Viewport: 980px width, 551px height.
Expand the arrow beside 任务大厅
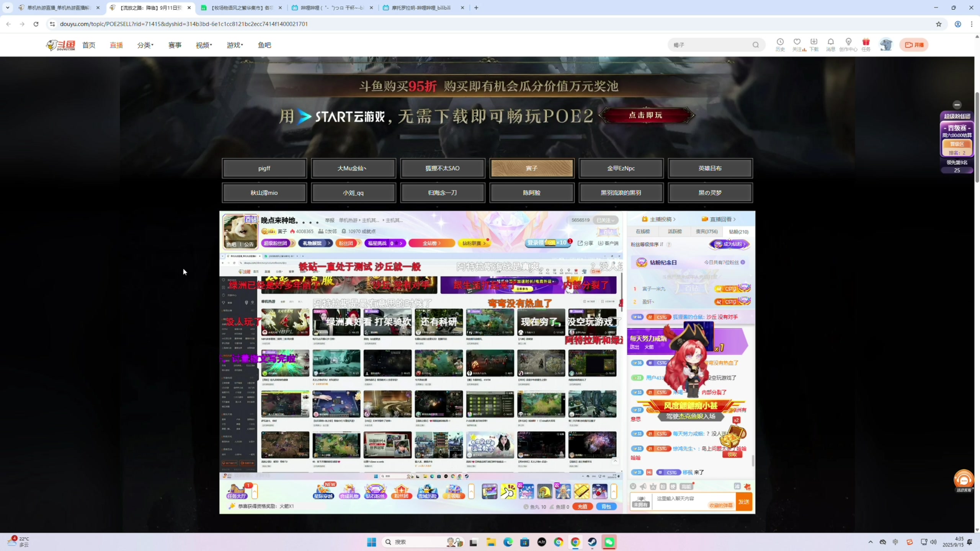pyautogui.click(x=255, y=491)
